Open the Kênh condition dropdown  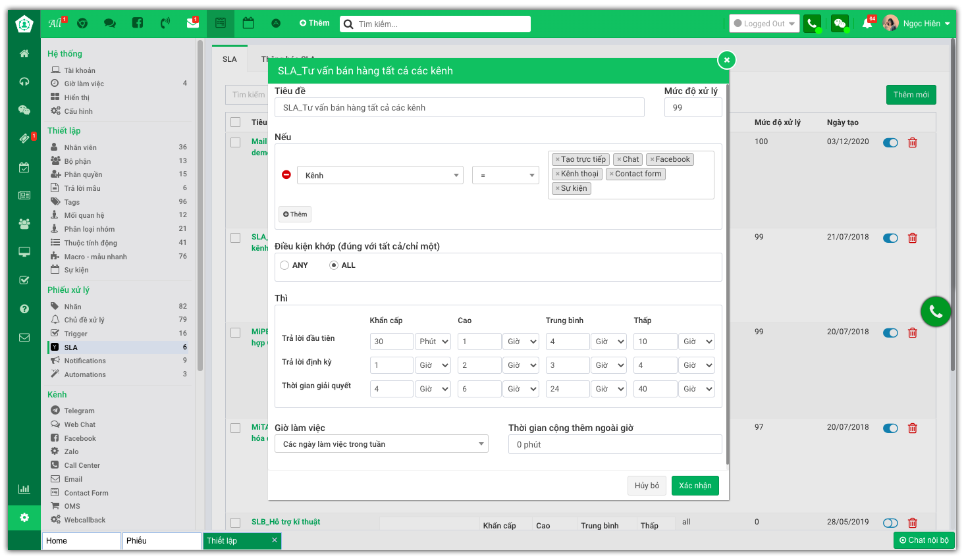pyautogui.click(x=380, y=176)
